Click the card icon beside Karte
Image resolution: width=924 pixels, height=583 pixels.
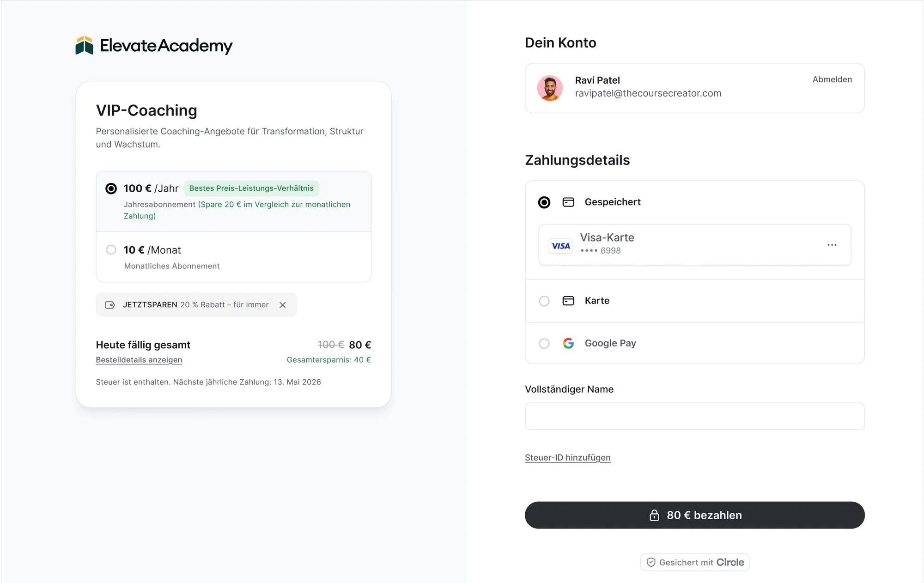pos(568,301)
